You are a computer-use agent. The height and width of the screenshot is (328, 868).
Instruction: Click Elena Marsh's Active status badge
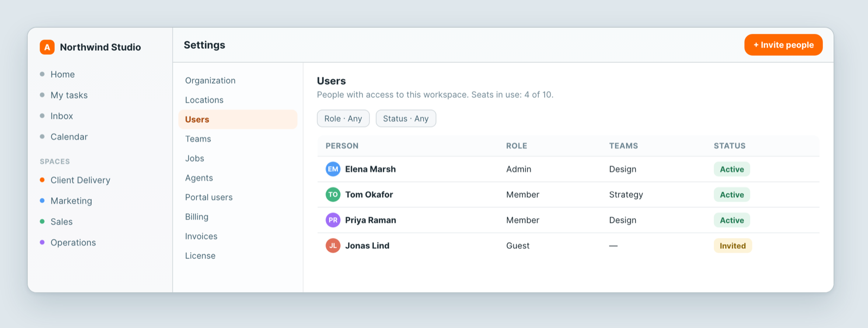point(732,169)
